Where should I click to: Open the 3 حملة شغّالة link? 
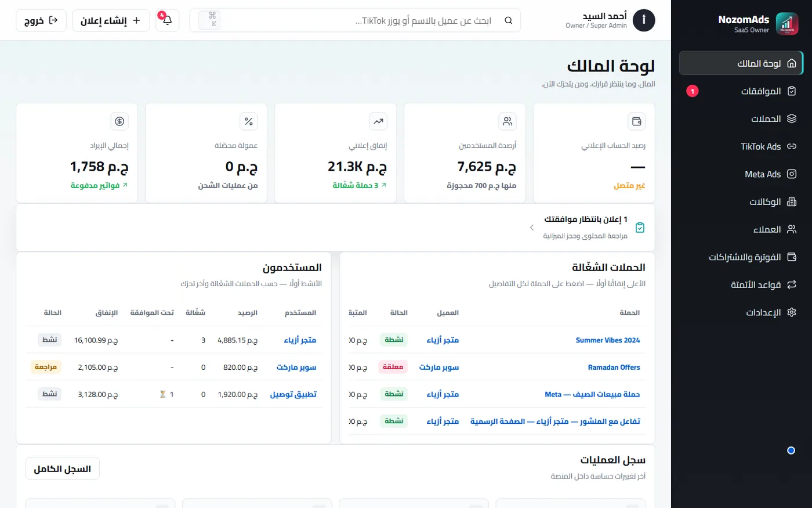coord(360,185)
